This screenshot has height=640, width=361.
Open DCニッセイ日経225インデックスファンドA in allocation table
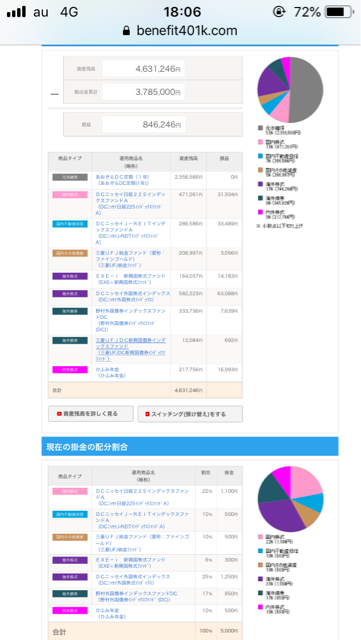(141, 498)
